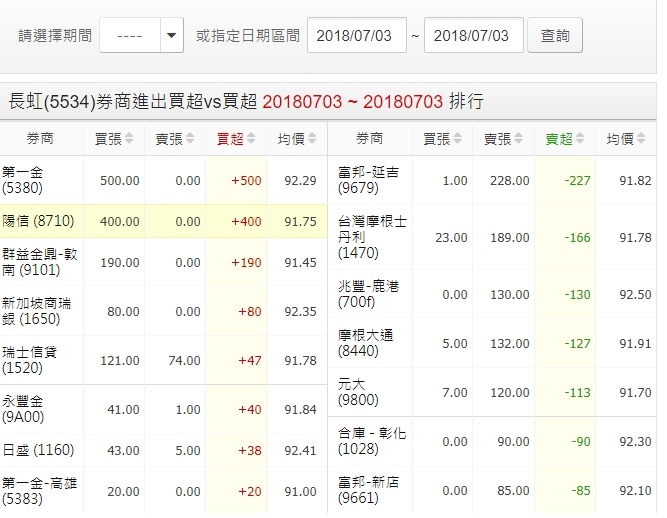Select the -166 net sell value
The image size is (667, 518).
577,238
